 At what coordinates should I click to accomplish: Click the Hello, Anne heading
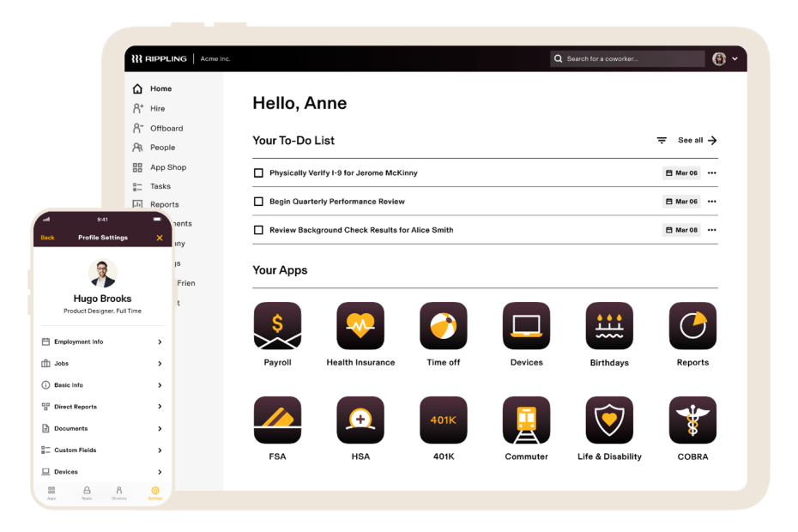(299, 103)
